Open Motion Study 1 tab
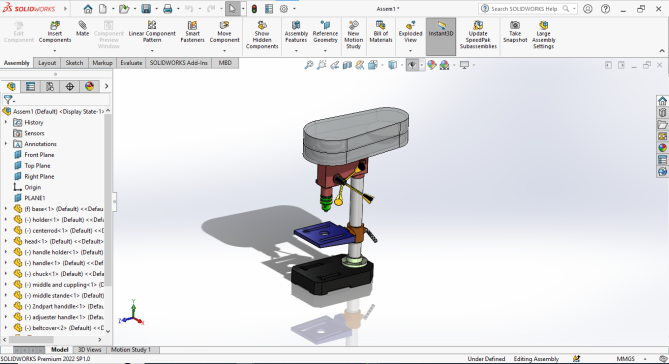The width and height of the screenshot is (669, 364). pyautogui.click(x=131, y=349)
